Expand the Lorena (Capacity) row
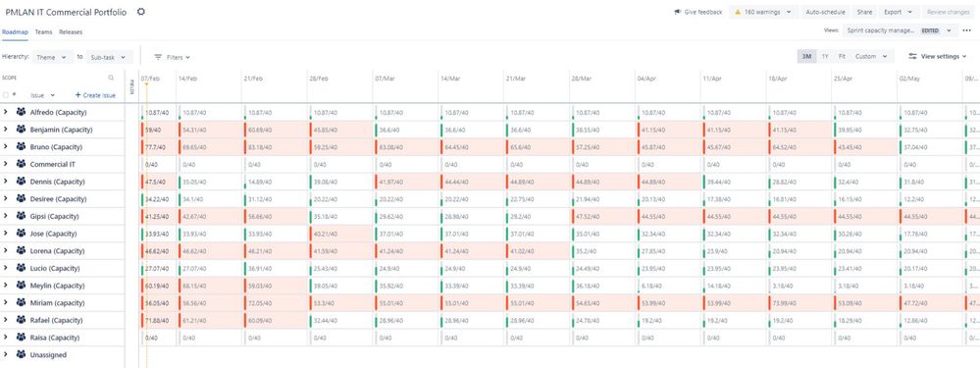Screen dimensions: 980x368 click(x=5, y=250)
